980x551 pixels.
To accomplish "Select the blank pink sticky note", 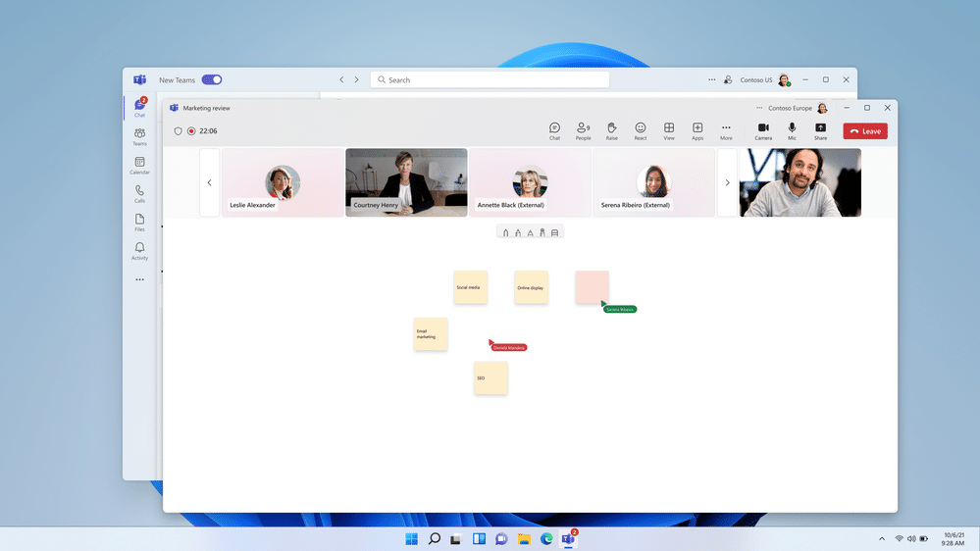I will 592,287.
